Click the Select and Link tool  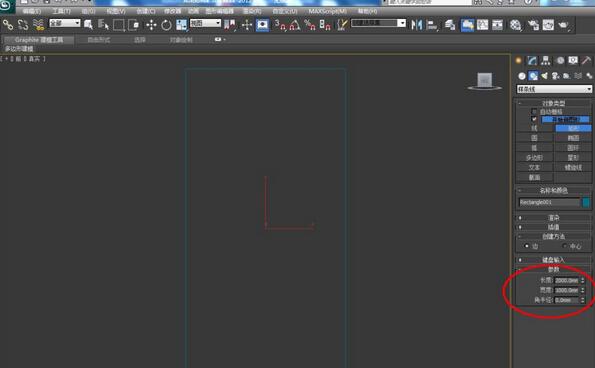[8, 25]
